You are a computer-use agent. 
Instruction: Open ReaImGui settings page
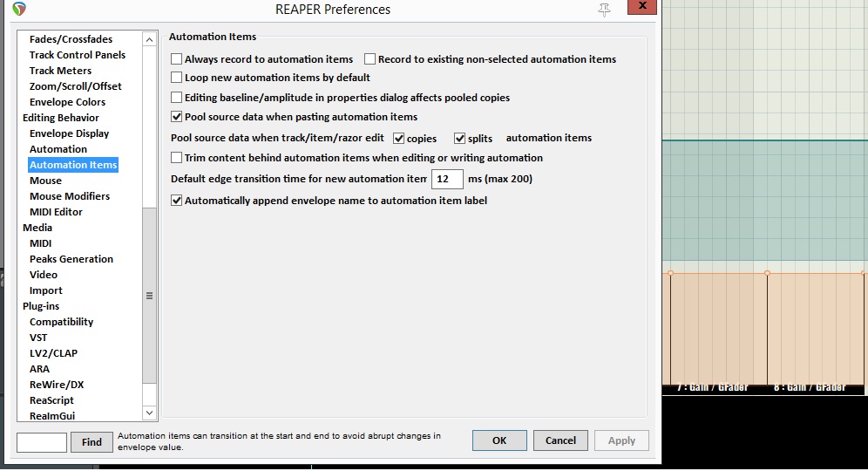(52, 415)
